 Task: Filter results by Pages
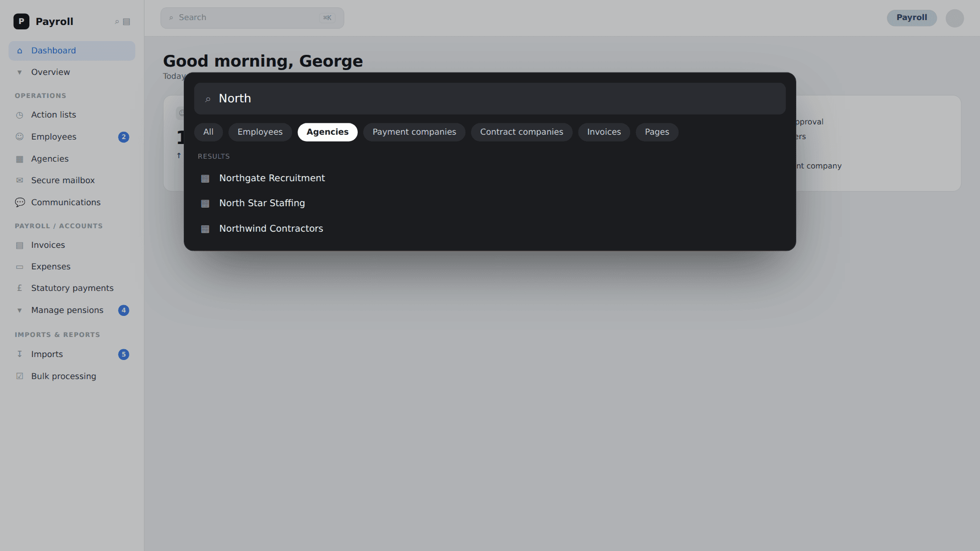coord(657,132)
